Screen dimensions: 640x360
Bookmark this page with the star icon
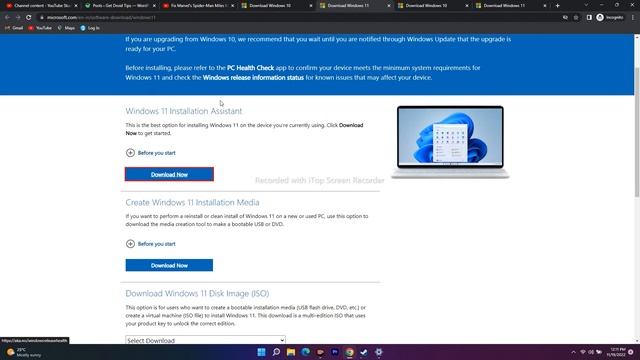click(x=576, y=18)
